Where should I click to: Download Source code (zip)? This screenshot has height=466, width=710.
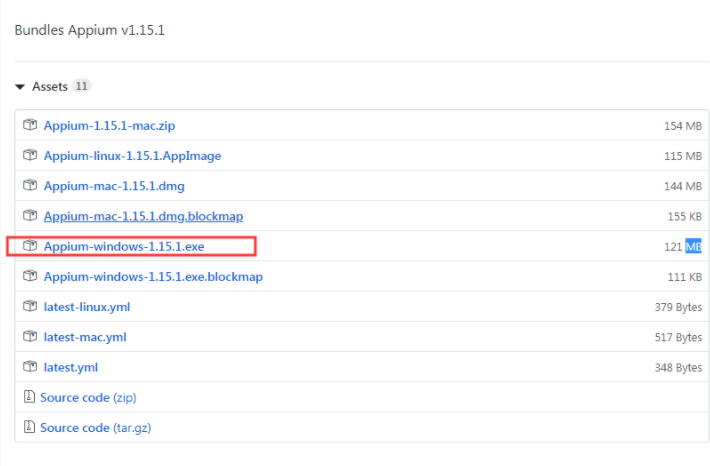tap(88, 398)
